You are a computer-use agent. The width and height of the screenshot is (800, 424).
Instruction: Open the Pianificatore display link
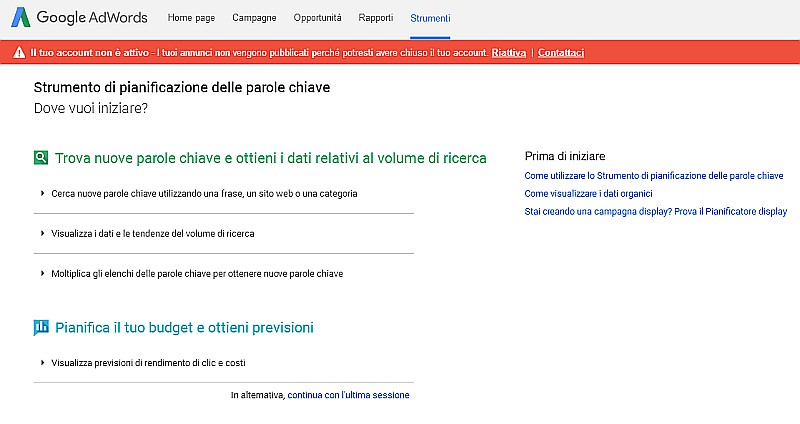tap(656, 211)
